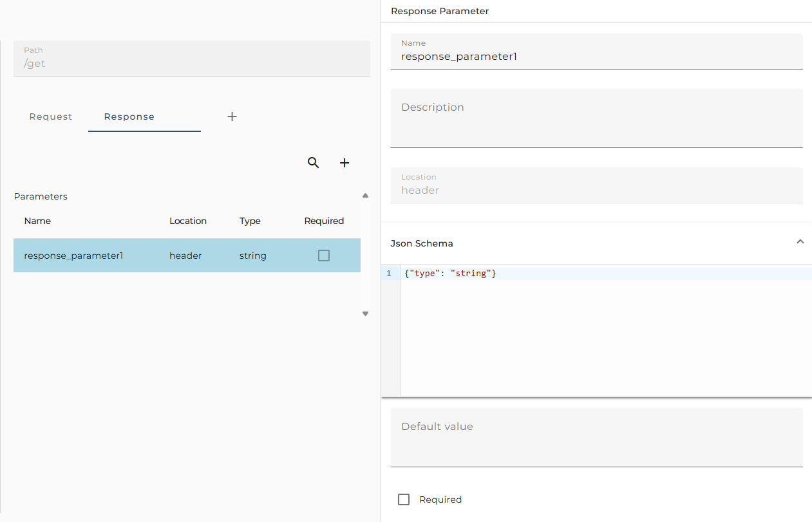Switch to the Request tab
The height and width of the screenshot is (522, 812).
click(51, 117)
